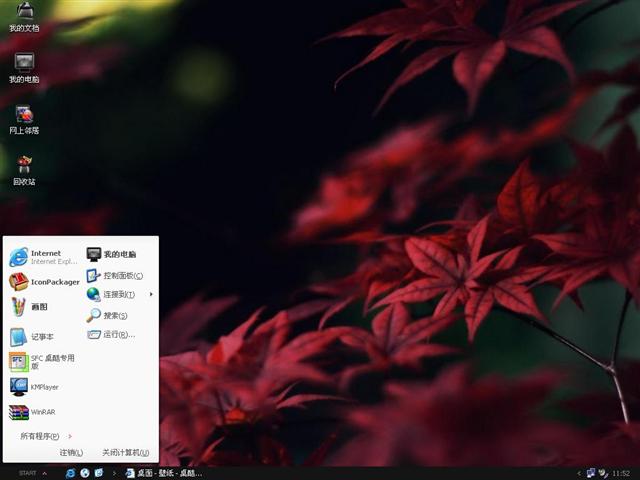This screenshot has height=480, width=640.
Task: Open 运行 (Run) dialog from Start menu
Action: [116, 334]
